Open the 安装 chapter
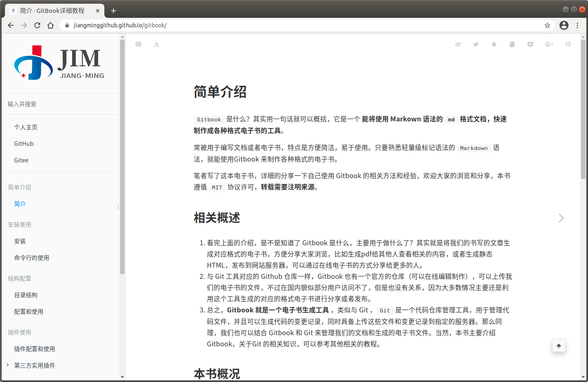The height and width of the screenshot is (382, 588). (20, 241)
